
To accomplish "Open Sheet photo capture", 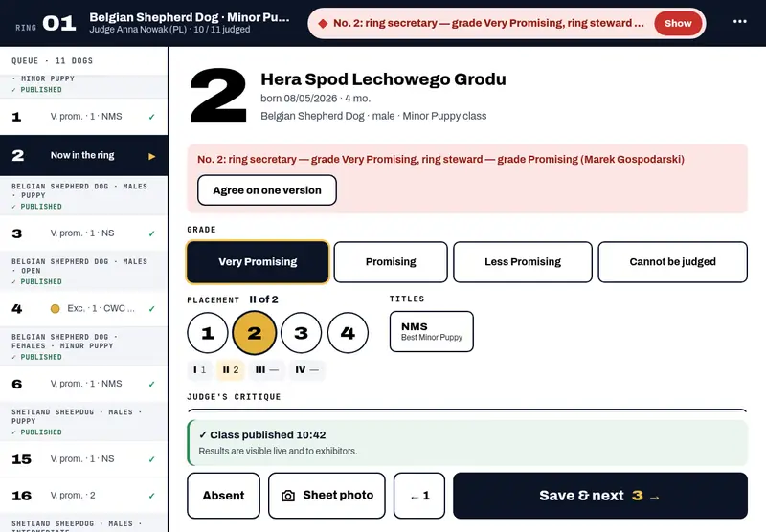I will pos(327,496).
